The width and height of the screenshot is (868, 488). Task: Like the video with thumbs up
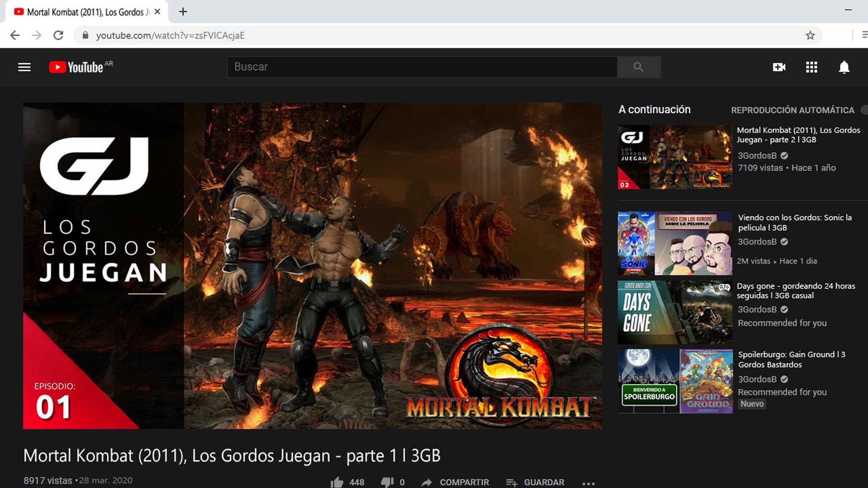[x=337, y=482]
